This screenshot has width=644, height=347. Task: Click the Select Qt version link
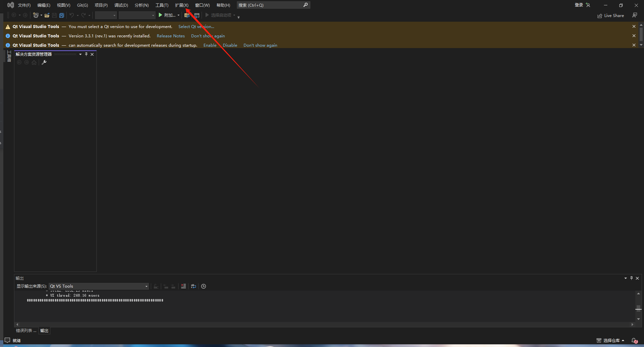tap(196, 26)
